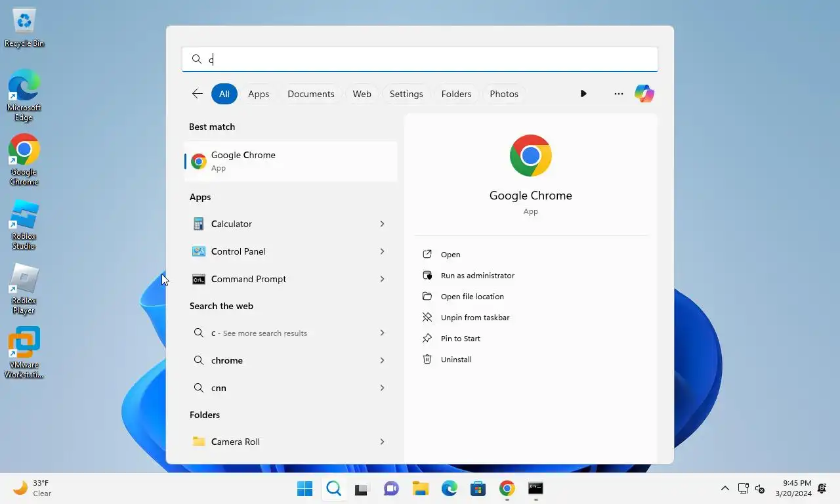Expand Control Panel result chevron
Screen dimensions: 840x504
pyautogui.click(x=382, y=251)
